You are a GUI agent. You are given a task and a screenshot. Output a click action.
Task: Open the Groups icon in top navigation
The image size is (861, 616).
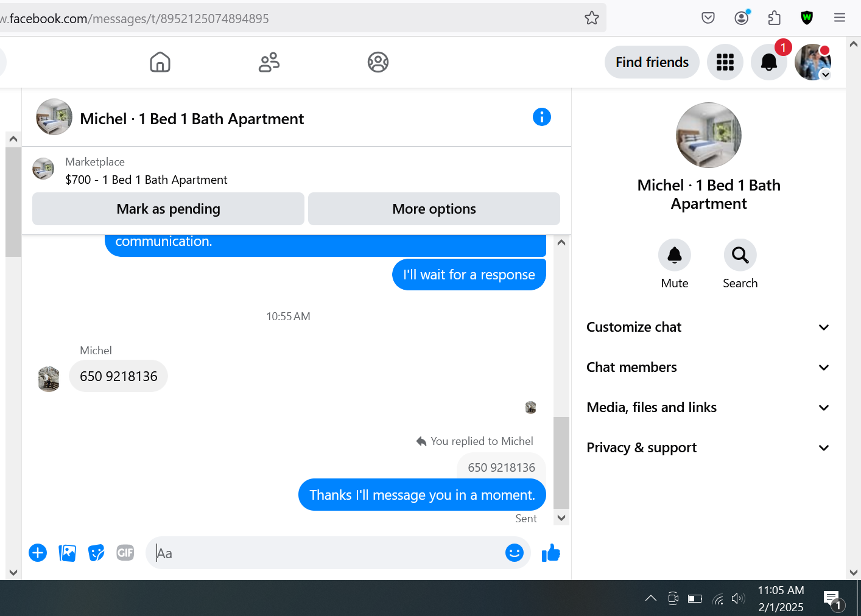[378, 62]
